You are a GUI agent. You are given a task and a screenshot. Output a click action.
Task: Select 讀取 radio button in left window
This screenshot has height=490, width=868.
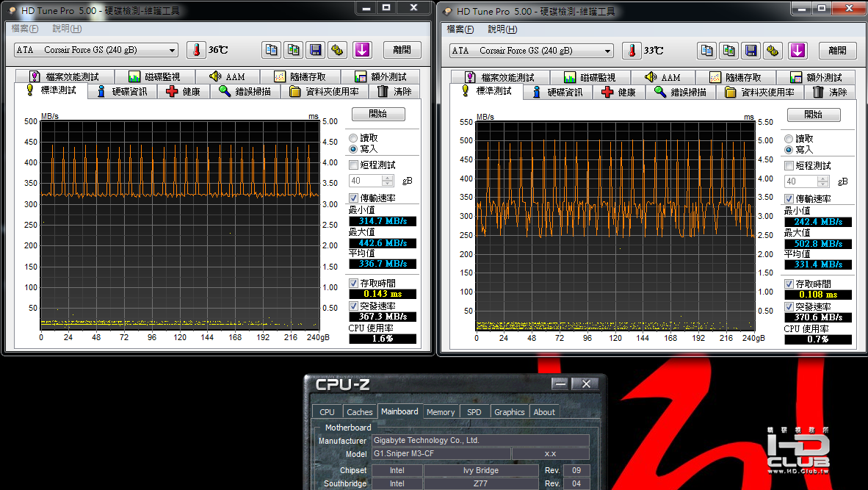tap(353, 138)
